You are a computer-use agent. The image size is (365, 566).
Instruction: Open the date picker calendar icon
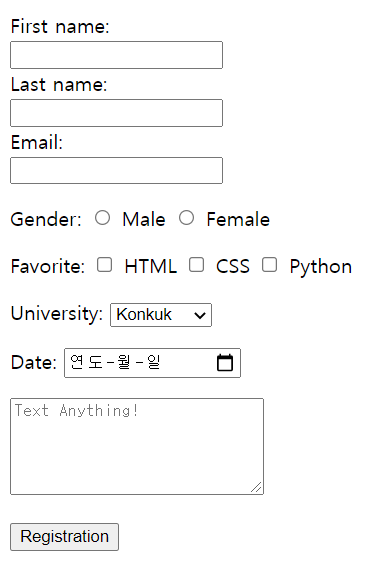(x=225, y=362)
